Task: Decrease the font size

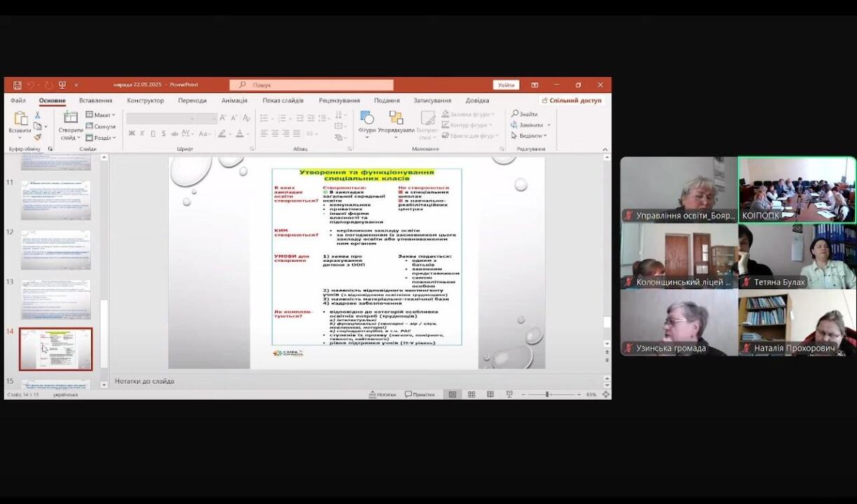Action: click(235, 118)
